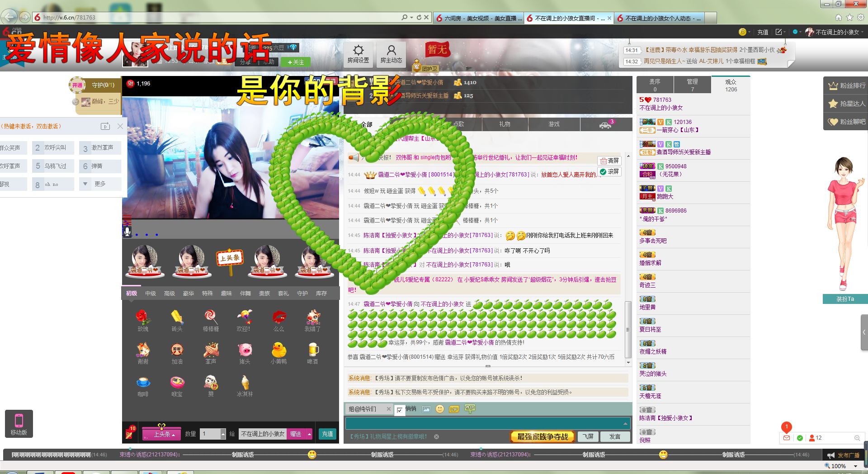Switch to the 麦序 tab
This screenshot has width=868, height=474.
click(x=655, y=85)
